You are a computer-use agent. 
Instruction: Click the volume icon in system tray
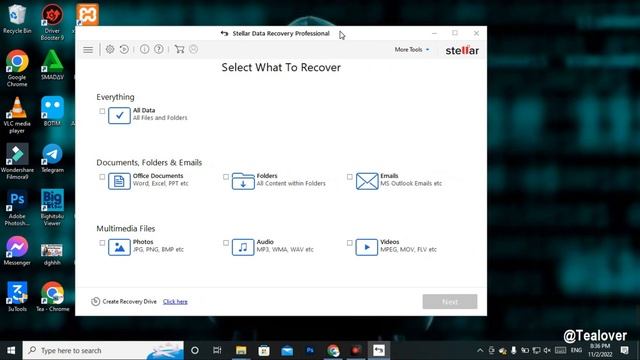pos(547,350)
